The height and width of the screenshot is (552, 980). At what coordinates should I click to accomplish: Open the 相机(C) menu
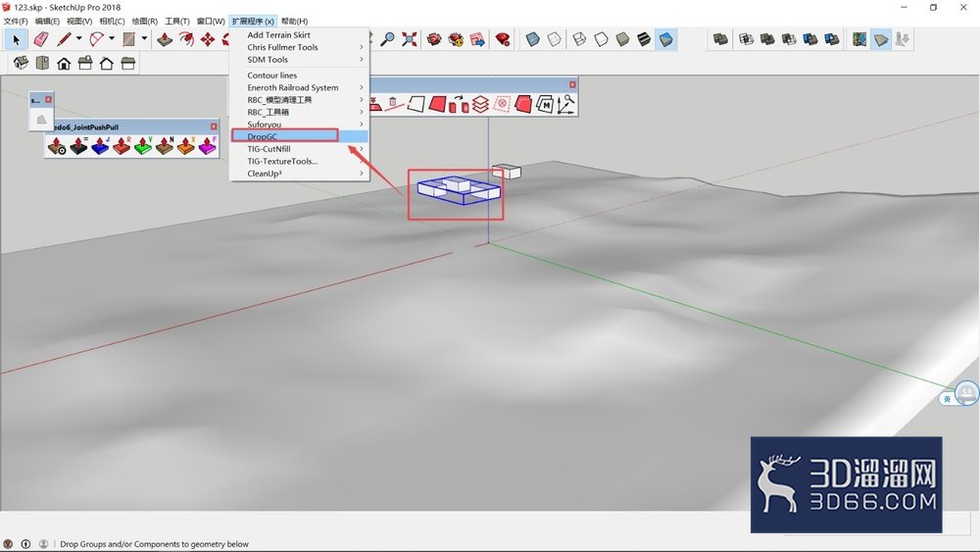point(112,22)
